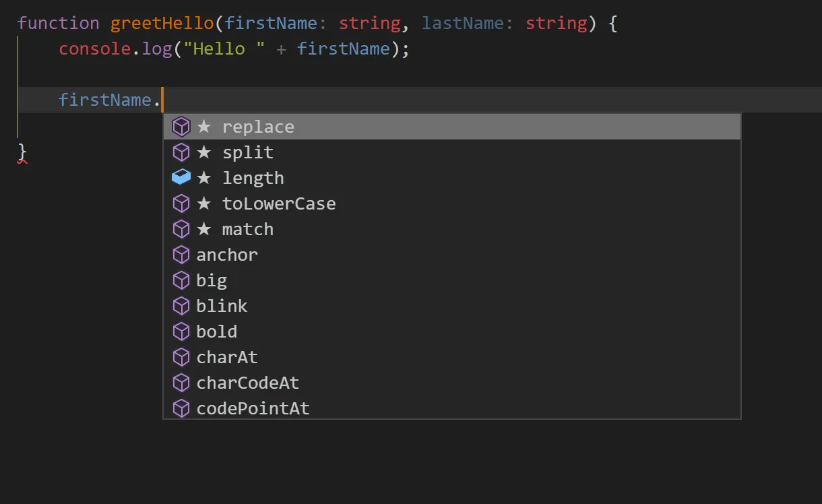Screen dimensions: 822x504
Task: Choose the charAt completion
Action: point(227,357)
